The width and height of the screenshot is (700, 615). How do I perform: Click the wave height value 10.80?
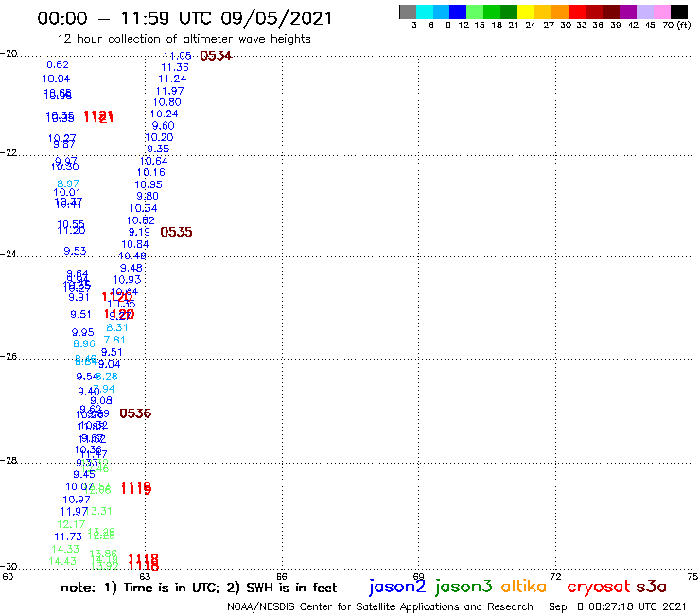click(167, 102)
